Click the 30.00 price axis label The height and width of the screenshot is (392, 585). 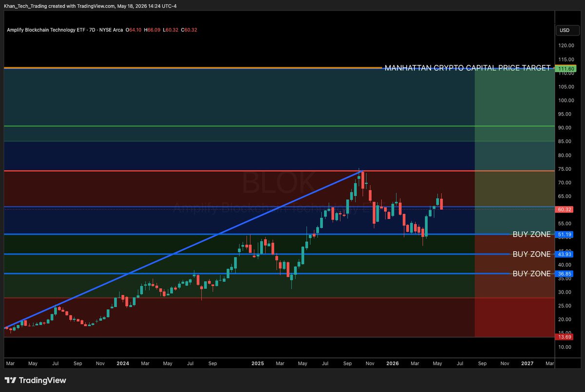click(x=565, y=292)
